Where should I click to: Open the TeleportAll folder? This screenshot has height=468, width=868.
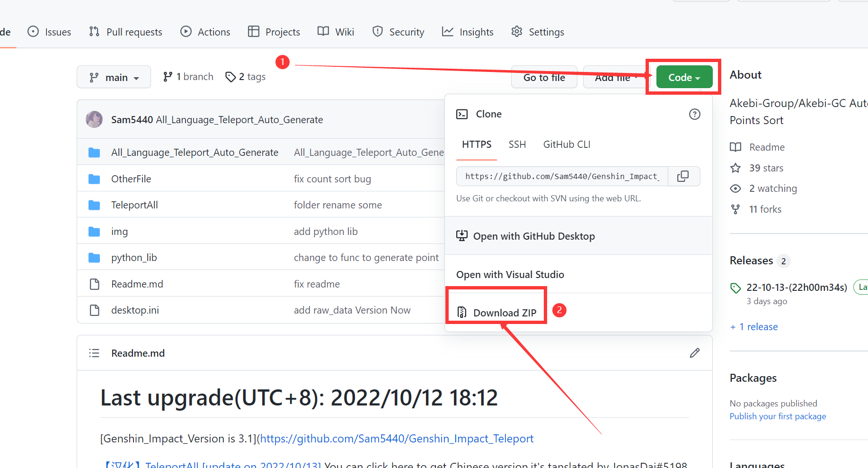(134, 205)
